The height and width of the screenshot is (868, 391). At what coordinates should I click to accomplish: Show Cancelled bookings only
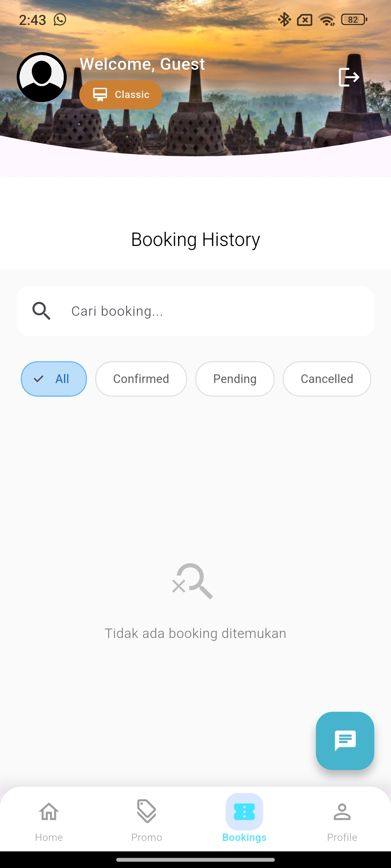point(327,379)
